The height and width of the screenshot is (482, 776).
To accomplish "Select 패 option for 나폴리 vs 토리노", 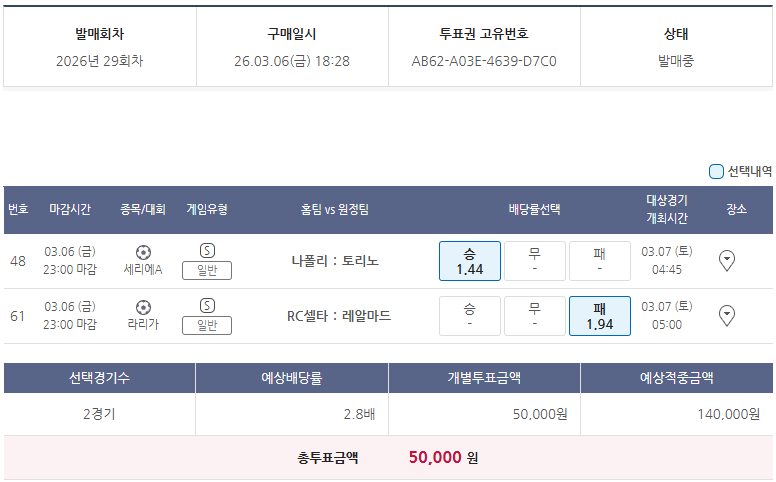I will [x=600, y=261].
